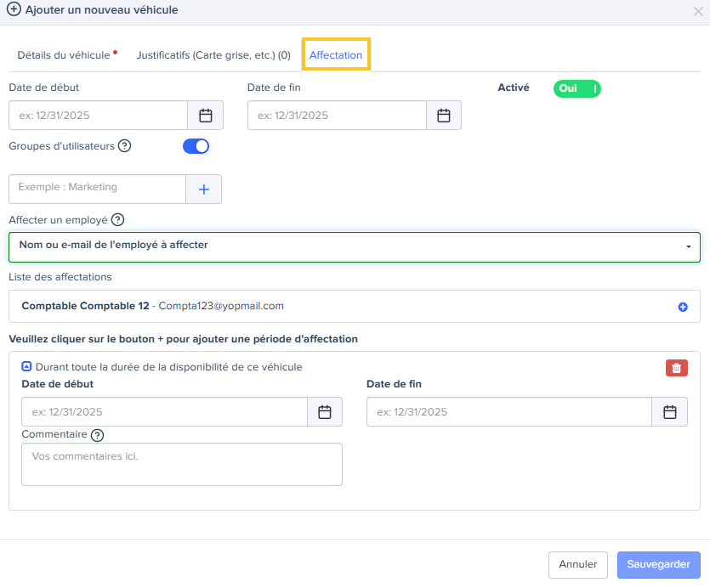
Task: Click the Exemple : Marketing group input field
Action: click(97, 188)
